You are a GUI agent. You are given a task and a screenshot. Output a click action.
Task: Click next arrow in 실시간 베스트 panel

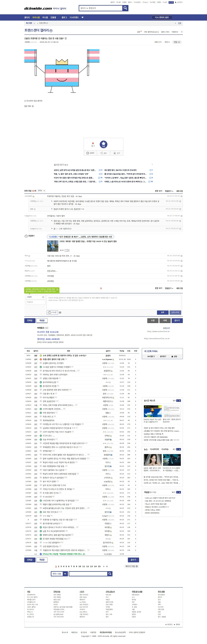(x=180, y=400)
